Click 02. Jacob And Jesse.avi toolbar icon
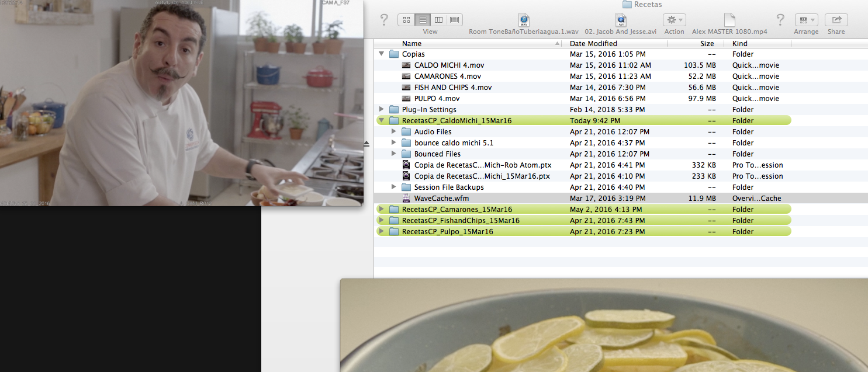 pos(621,20)
